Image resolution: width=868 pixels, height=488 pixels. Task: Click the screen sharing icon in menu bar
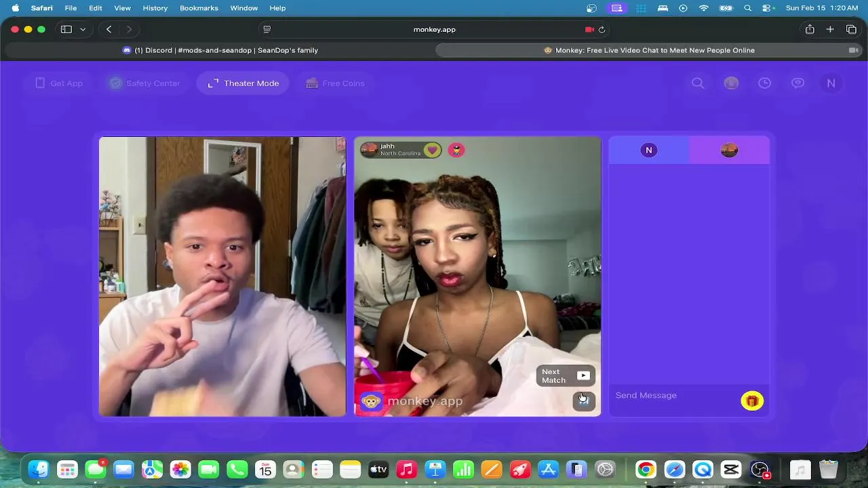pyautogui.click(x=616, y=8)
